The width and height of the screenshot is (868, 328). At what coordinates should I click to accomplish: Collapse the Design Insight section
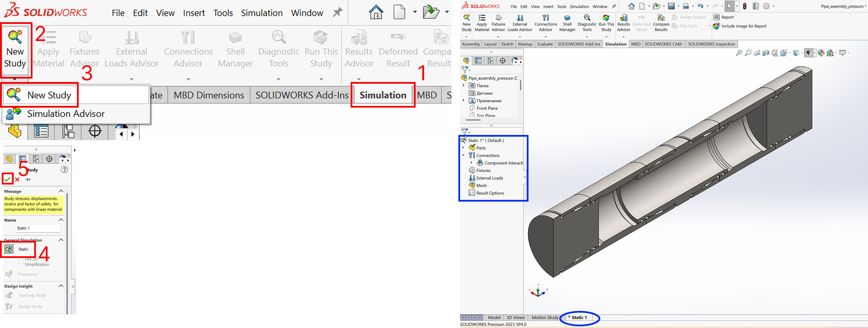[61, 286]
